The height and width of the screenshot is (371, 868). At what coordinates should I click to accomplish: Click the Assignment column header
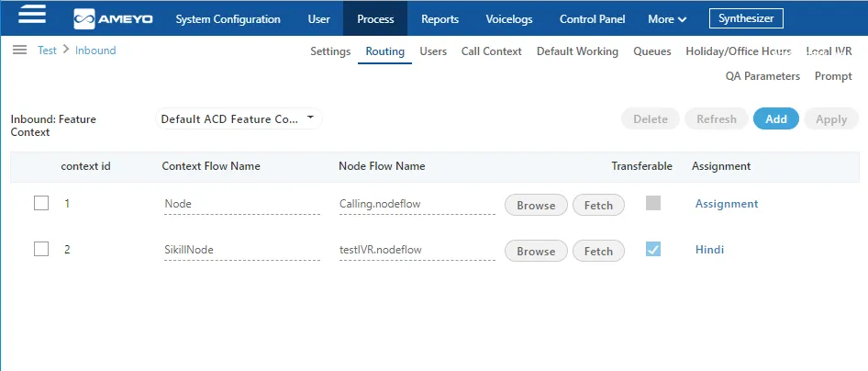click(x=721, y=166)
